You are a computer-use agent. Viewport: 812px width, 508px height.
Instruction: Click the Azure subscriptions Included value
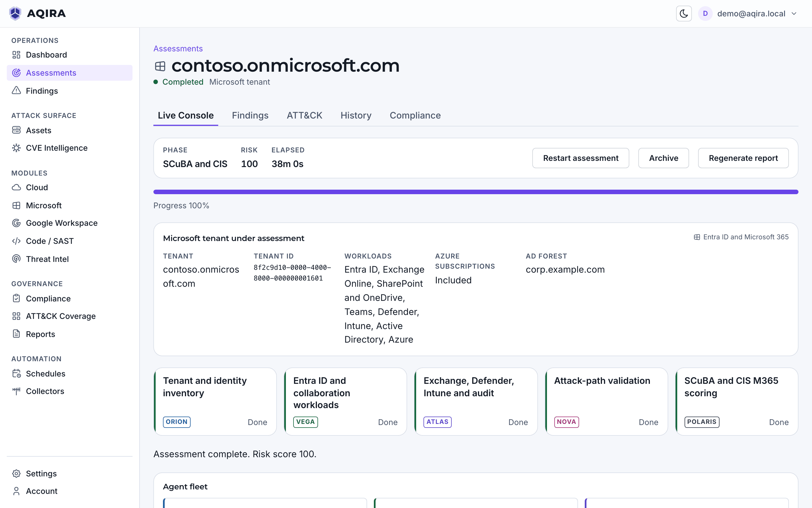453,280
